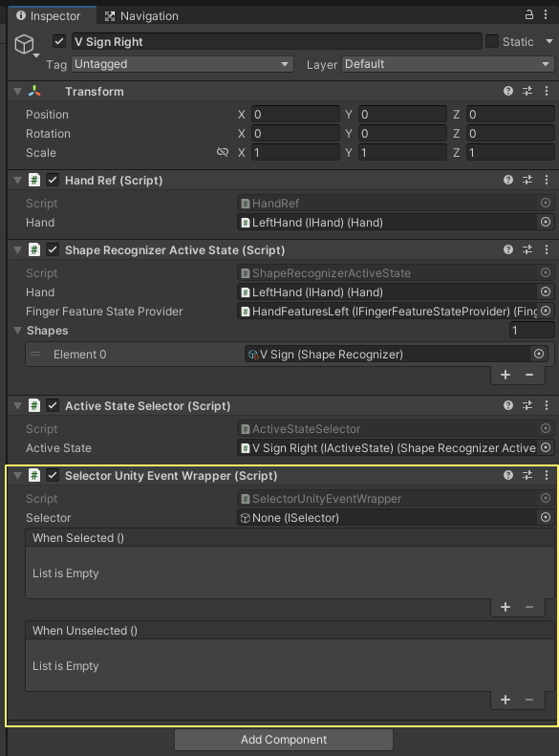Collapse Selector Unity Event Wrapper foldout

click(18, 476)
